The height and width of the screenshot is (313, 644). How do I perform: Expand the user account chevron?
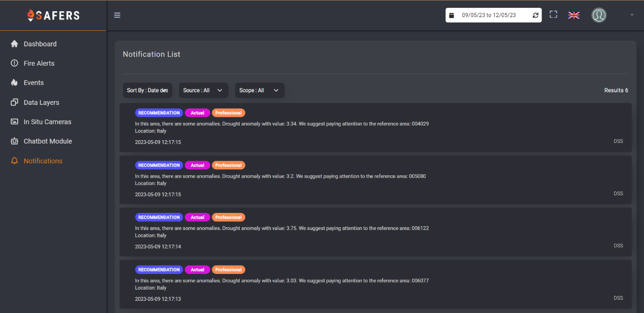(x=632, y=15)
